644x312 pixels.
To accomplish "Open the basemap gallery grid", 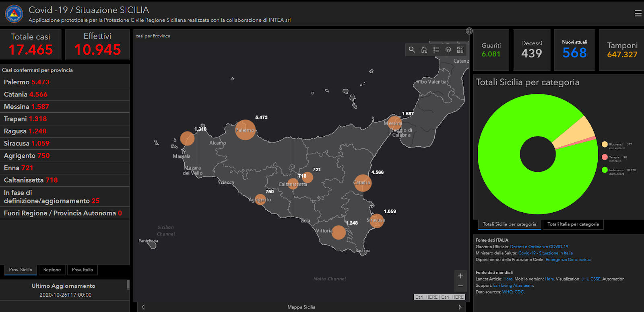I will (x=460, y=49).
